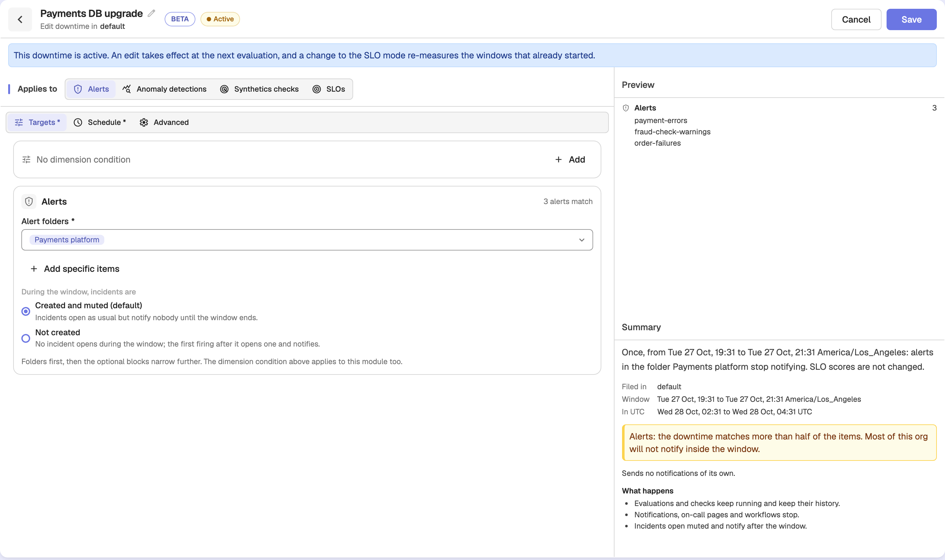Click fraud-check-warnings in the Preview list
The width and height of the screenshot is (945, 560).
click(672, 132)
